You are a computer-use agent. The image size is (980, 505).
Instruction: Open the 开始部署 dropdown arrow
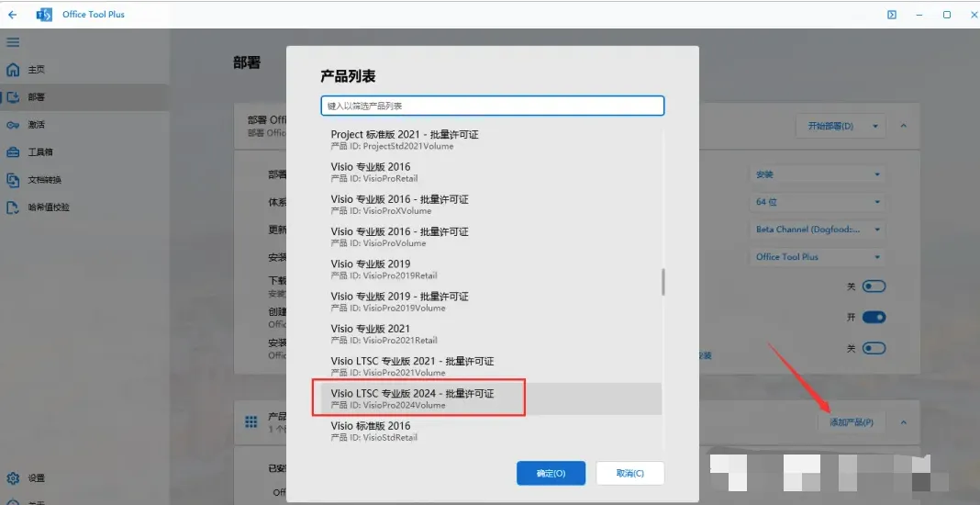(x=875, y=126)
